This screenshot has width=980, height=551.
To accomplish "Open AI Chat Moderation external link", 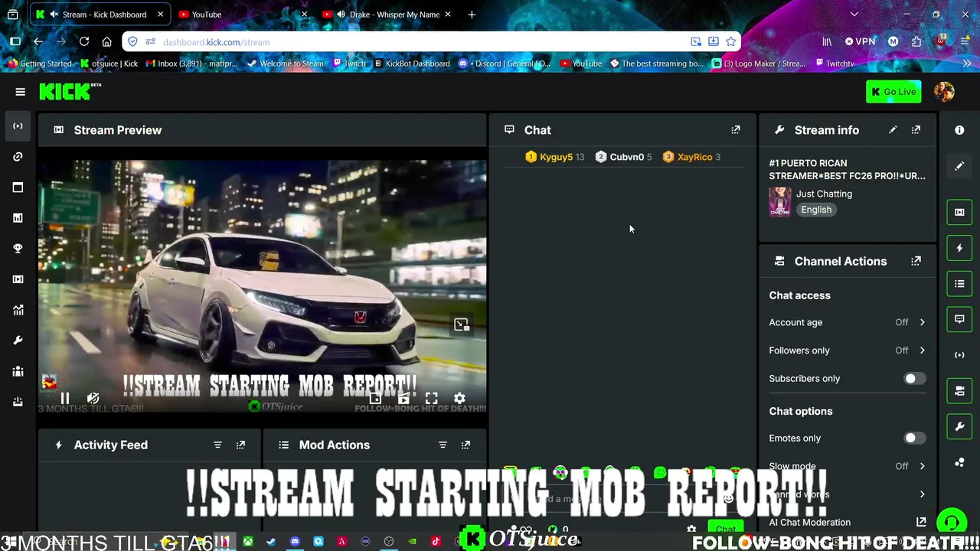I will tap(921, 522).
